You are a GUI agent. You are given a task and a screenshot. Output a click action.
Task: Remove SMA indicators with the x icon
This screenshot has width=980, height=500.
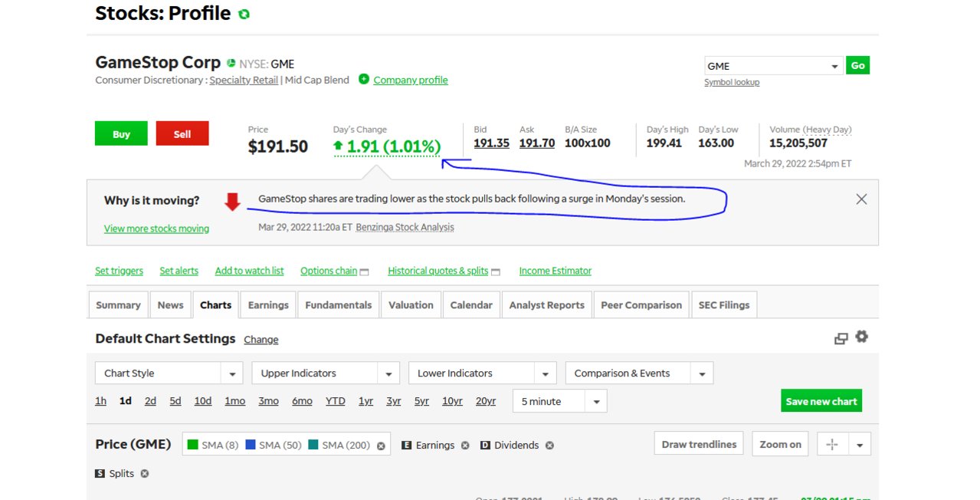tap(381, 446)
